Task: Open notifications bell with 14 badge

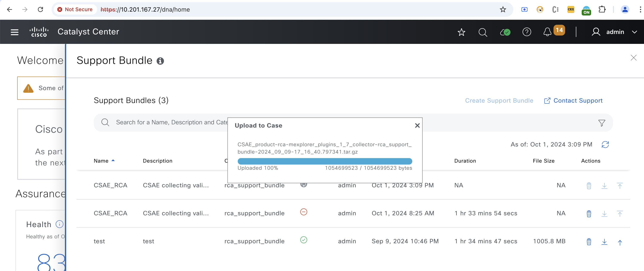Action: 547,32
